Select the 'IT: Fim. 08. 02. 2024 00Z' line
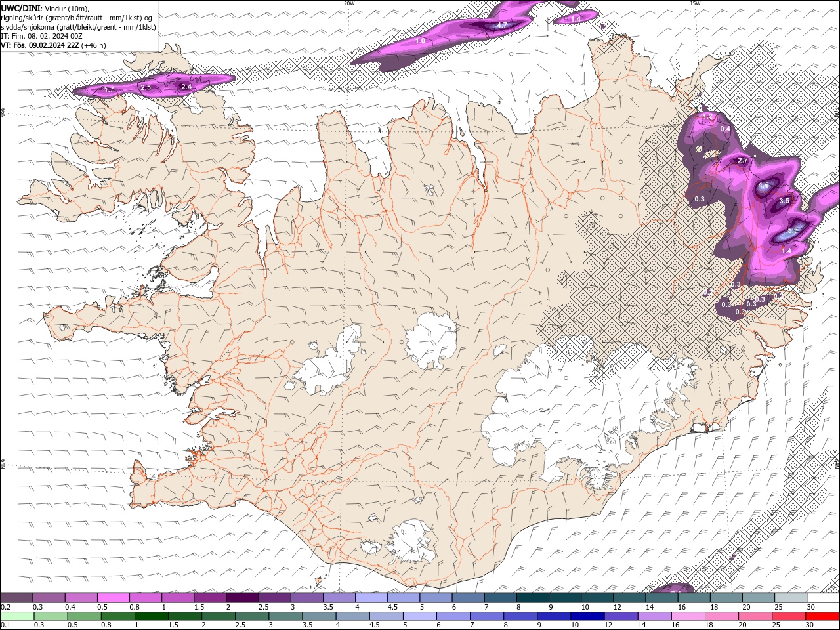Viewport: 840px width, 630px height. point(42,36)
